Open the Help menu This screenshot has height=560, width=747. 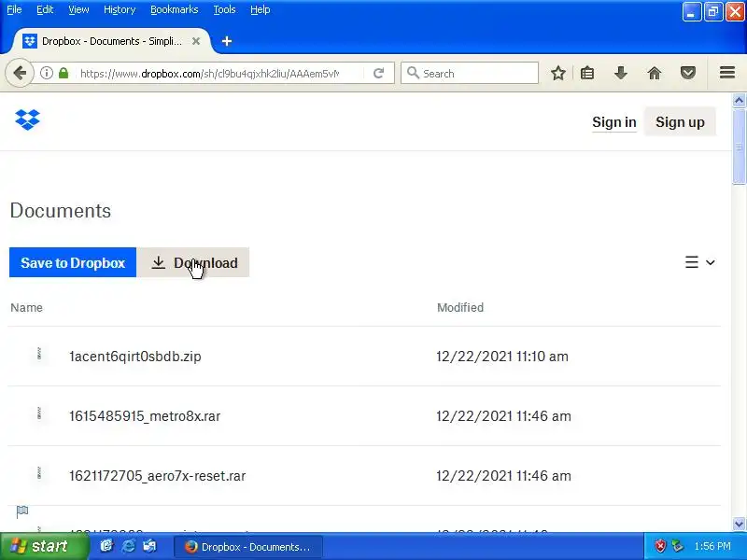(x=261, y=9)
